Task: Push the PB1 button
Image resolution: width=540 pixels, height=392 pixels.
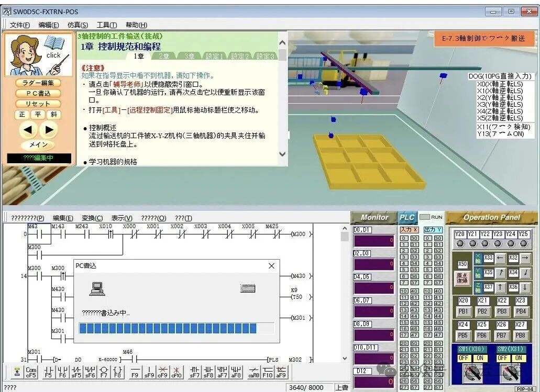Action: (x=463, y=311)
